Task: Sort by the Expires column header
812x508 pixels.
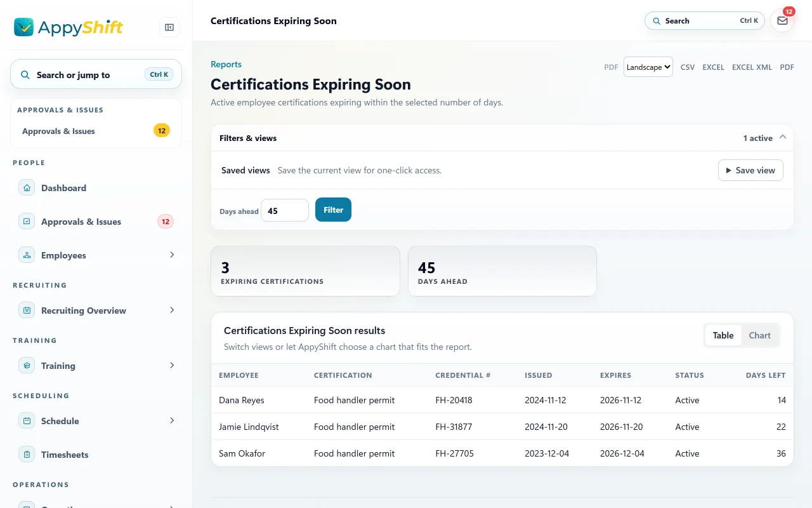Action: point(615,375)
